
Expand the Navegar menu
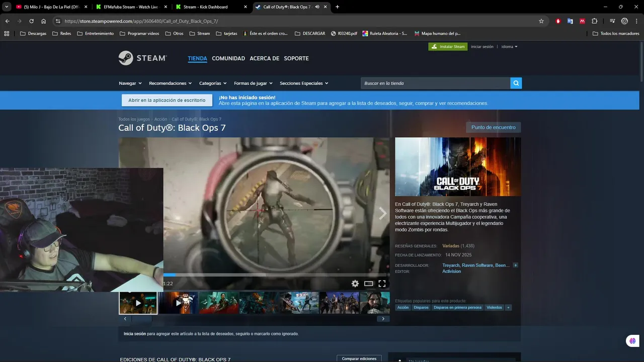[x=130, y=83]
